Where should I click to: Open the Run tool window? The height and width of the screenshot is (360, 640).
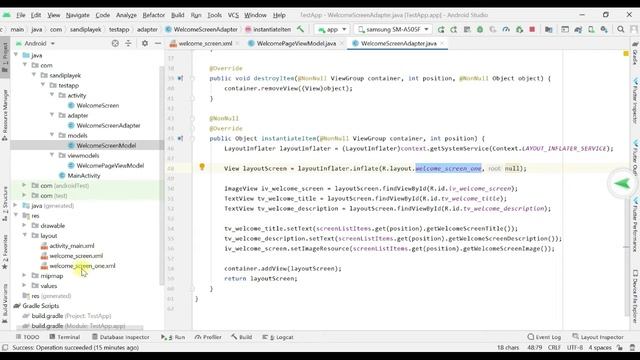coord(173,337)
